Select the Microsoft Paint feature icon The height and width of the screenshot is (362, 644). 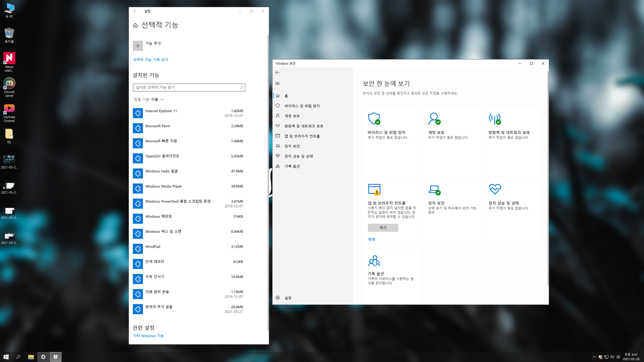138,128
